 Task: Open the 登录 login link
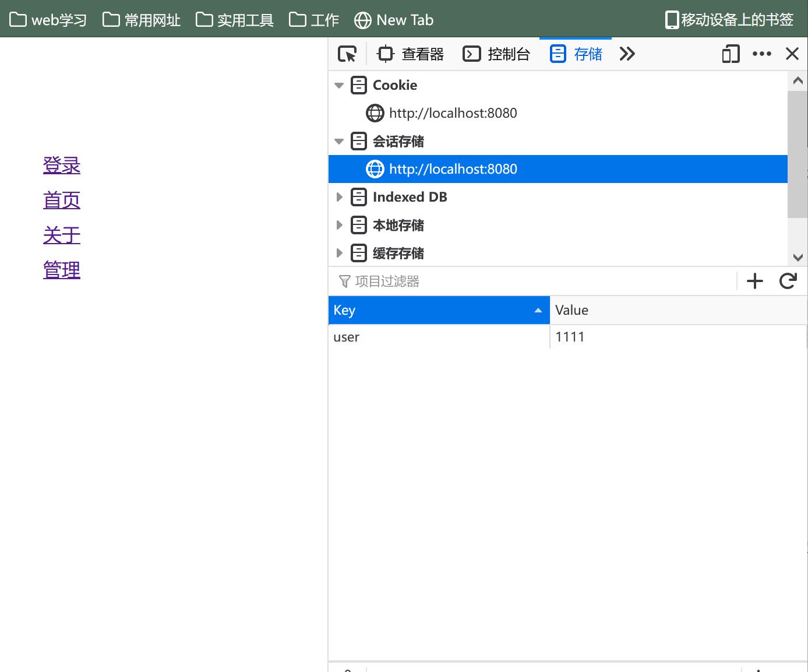point(62,166)
